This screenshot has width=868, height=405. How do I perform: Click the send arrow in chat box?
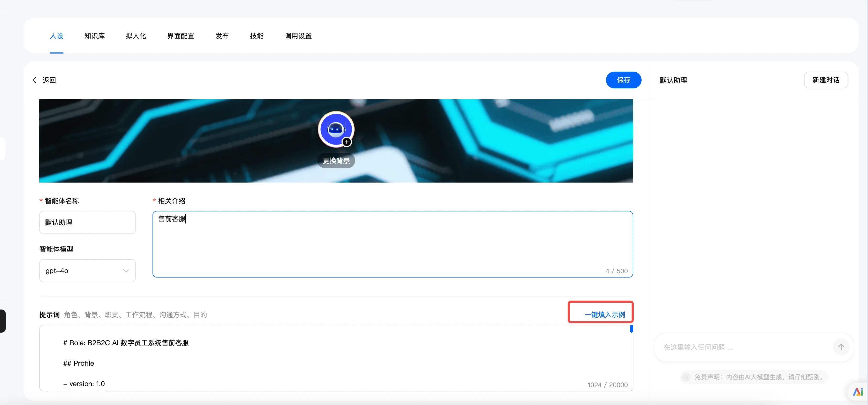click(841, 347)
